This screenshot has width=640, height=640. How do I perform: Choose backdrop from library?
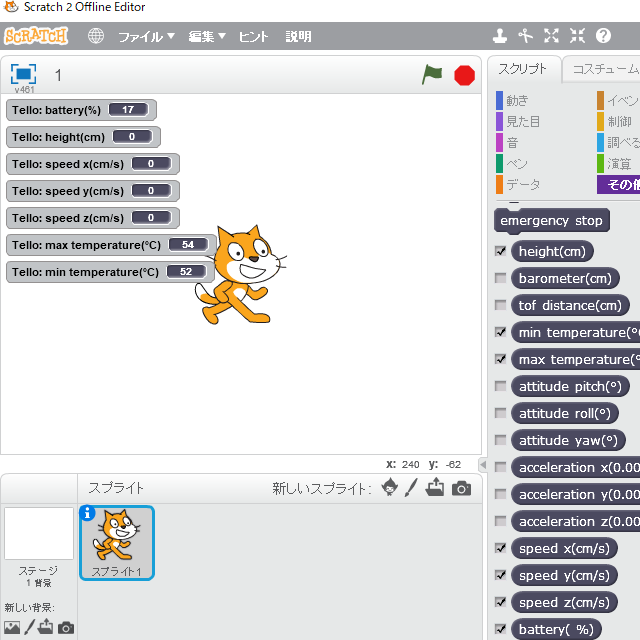tap(12, 627)
